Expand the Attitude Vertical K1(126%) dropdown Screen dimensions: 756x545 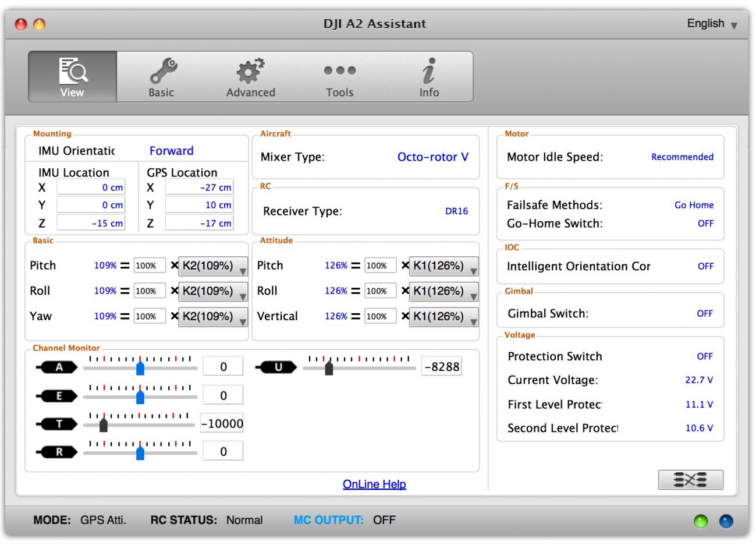[x=444, y=317]
